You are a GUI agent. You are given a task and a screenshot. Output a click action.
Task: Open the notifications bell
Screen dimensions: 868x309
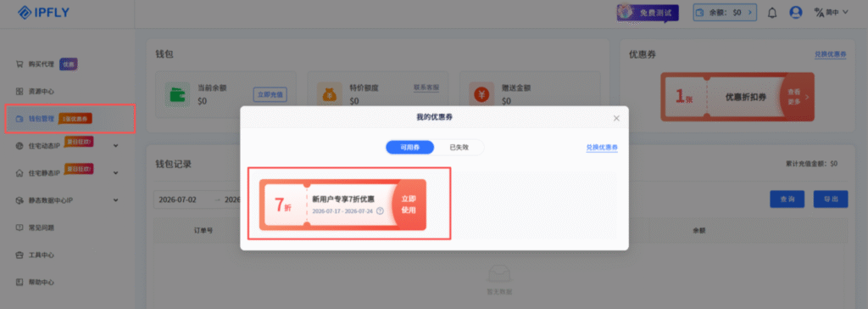[x=772, y=13]
